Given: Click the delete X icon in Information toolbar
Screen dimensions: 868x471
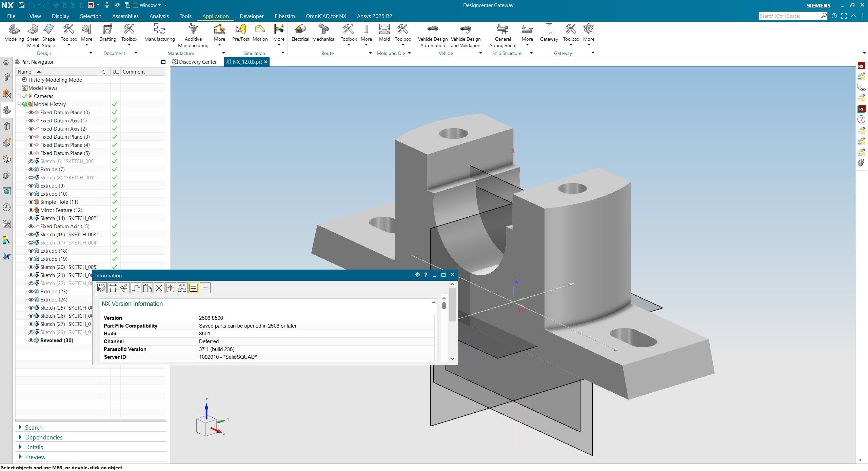Looking at the screenshot, I should [x=159, y=288].
